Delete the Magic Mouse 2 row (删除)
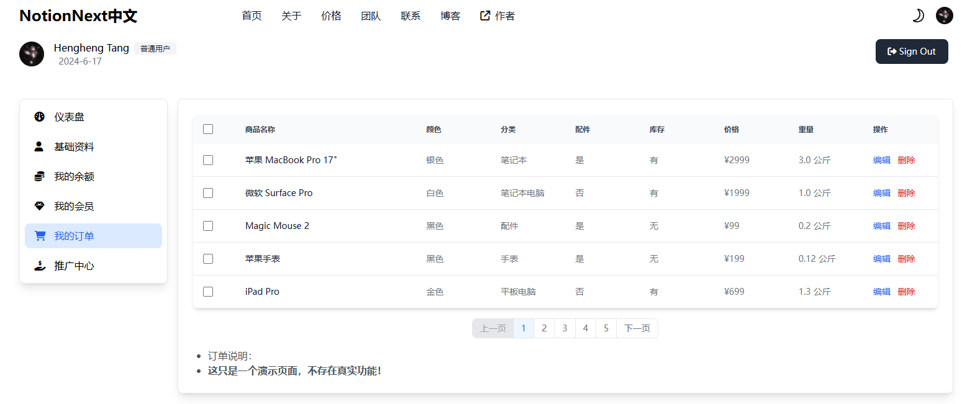 tap(907, 226)
